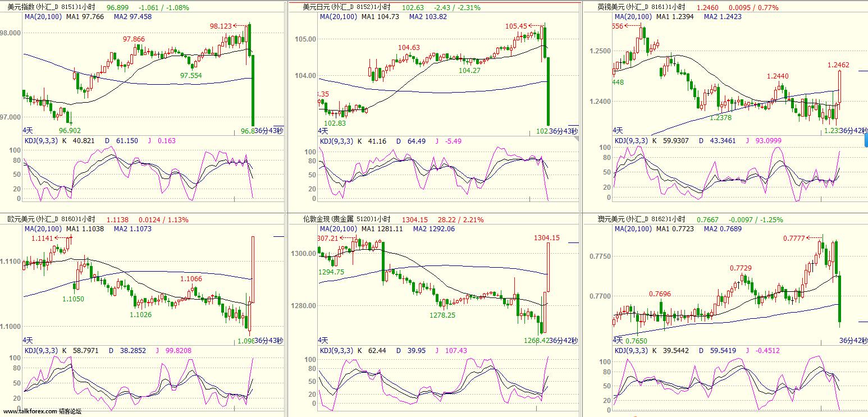868x417 pixels.
Task: Click the 1.1026 price label
Action: click(x=140, y=314)
